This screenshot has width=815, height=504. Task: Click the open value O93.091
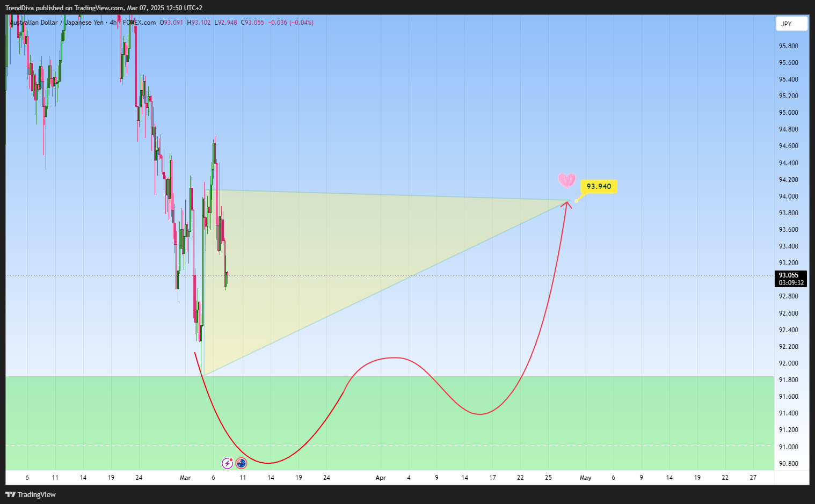pyautogui.click(x=171, y=23)
